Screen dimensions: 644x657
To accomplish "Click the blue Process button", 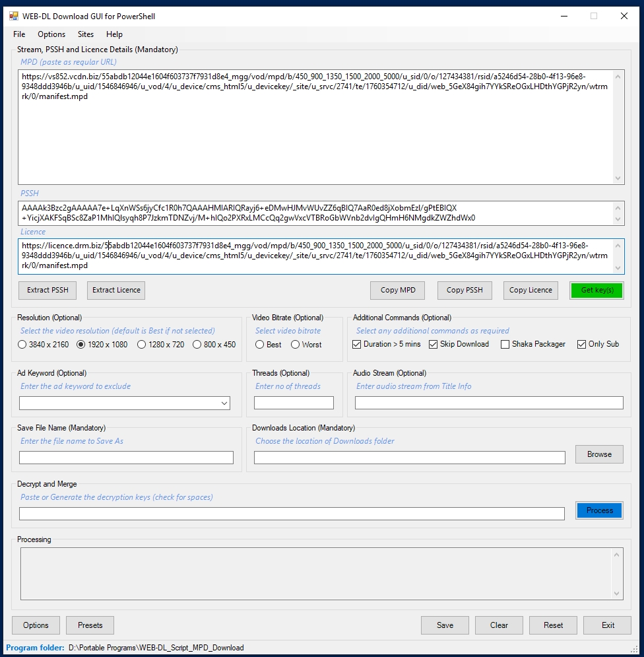I will tap(599, 510).
